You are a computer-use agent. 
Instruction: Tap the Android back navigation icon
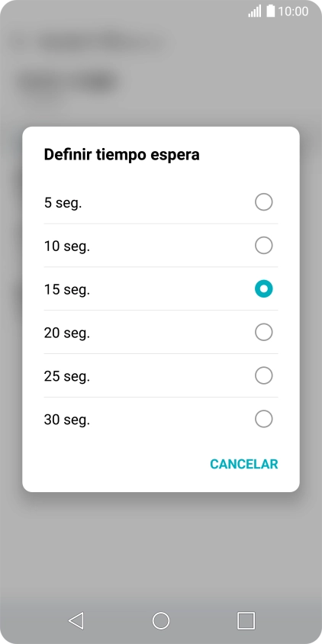click(76, 620)
